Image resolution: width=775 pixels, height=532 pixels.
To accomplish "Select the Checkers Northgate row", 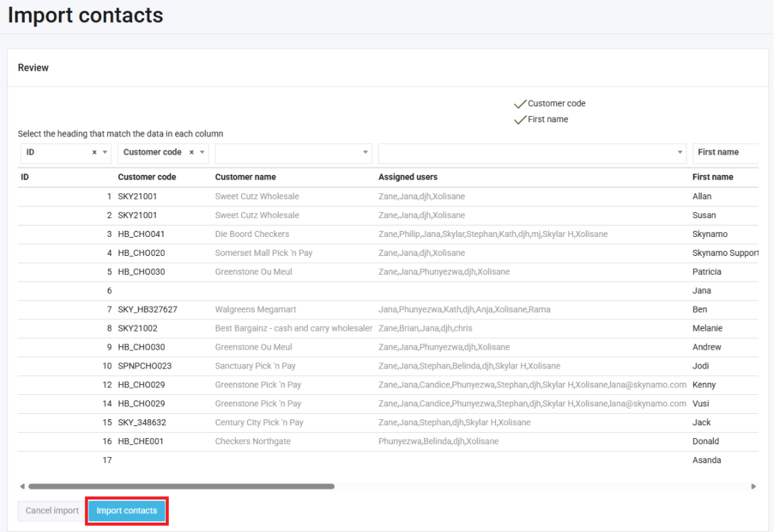I will point(252,442).
